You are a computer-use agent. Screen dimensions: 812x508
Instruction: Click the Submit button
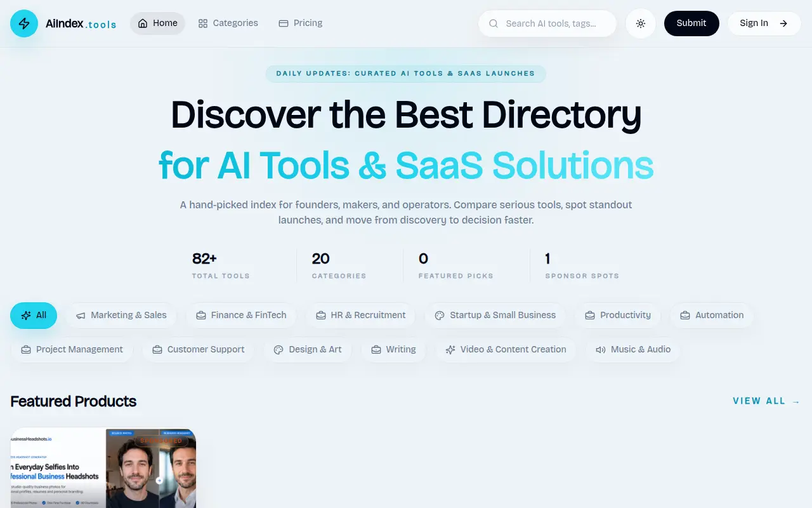691,23
